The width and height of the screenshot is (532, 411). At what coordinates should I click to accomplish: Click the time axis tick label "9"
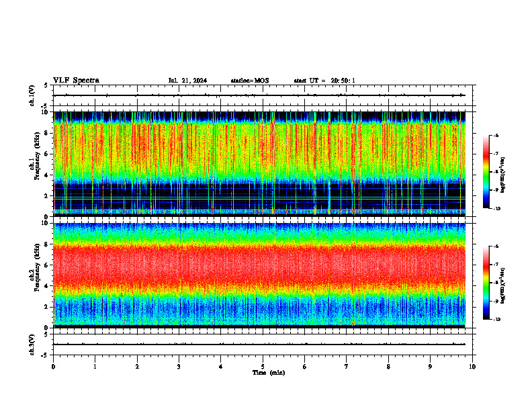(x=430, y=367)
